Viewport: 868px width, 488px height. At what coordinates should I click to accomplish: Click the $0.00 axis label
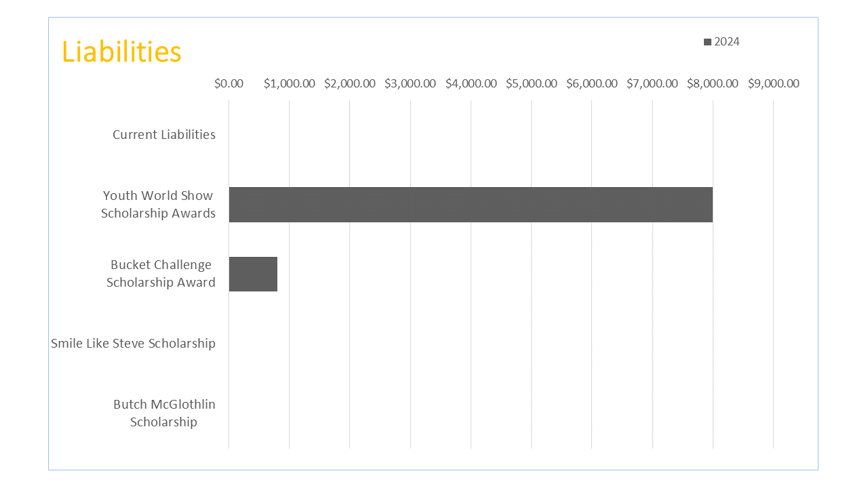point(229,84)
